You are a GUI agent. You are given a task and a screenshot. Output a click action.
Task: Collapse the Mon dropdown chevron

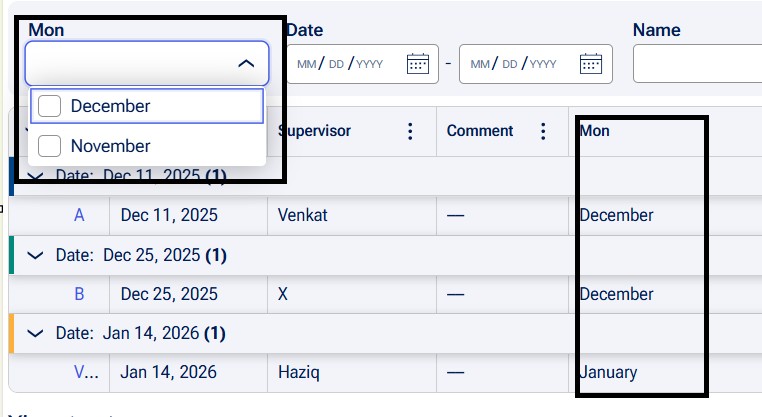point(246,64)
